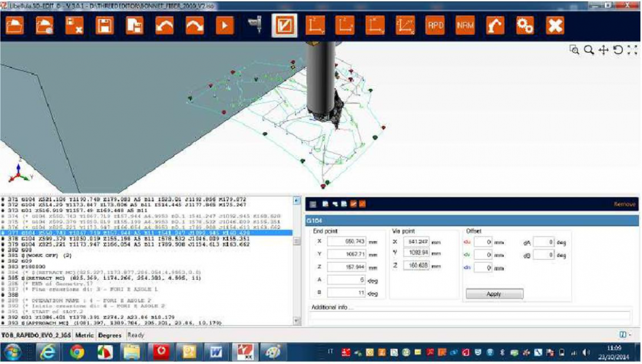Open the robot arm tool icon

(x=495, y=25)
